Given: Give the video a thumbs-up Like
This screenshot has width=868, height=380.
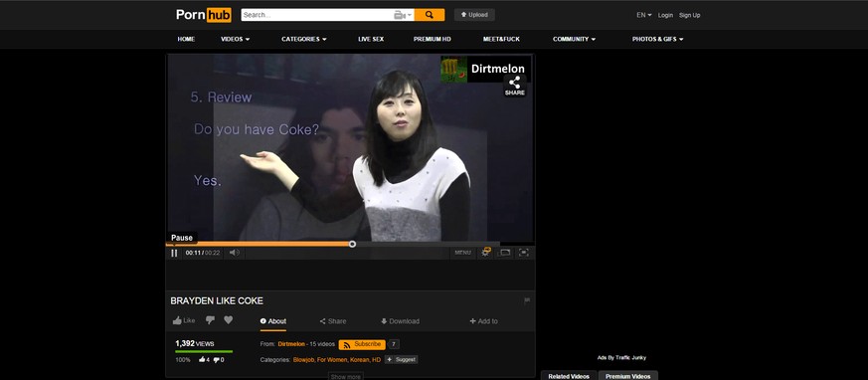Looking at the screenshot, I should (x=184, y=320).
